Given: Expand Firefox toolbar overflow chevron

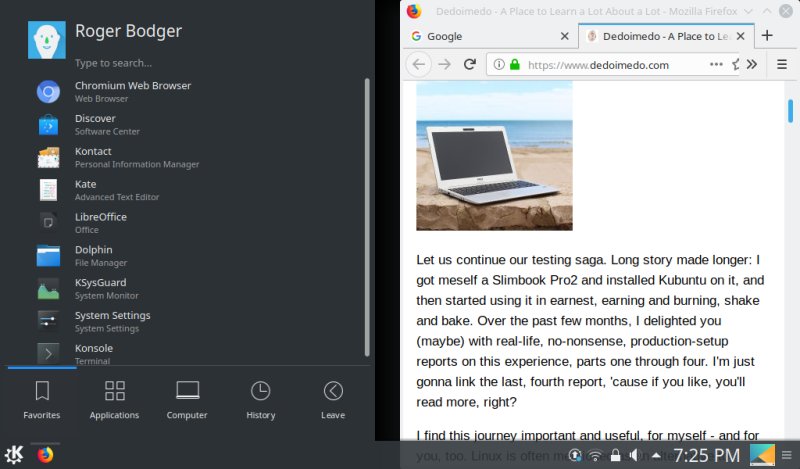Looking at the screenshot, I should (752, 64).
